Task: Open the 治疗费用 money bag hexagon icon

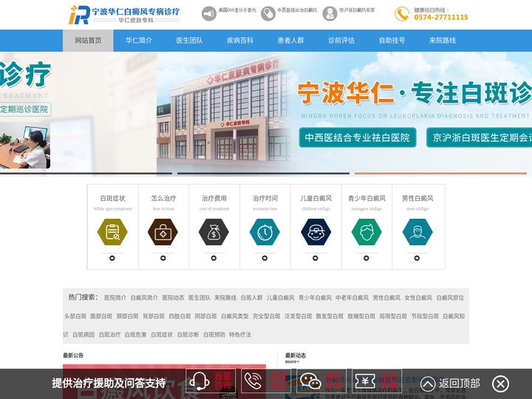Action: [x=214, y=232]
